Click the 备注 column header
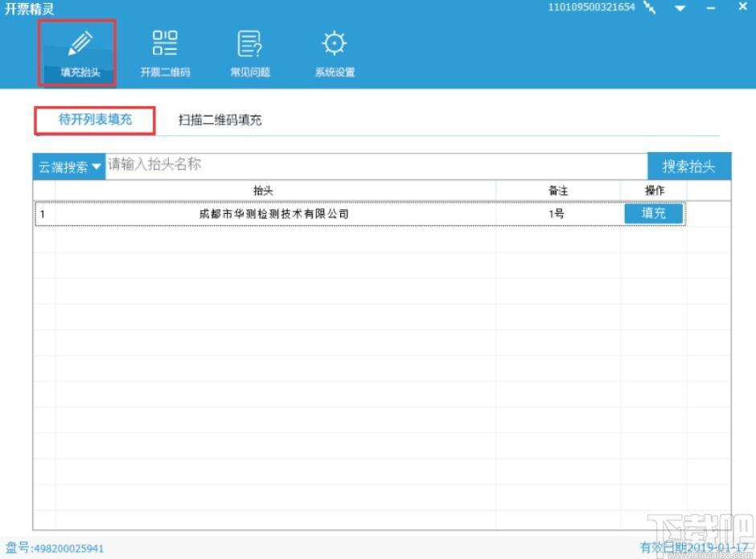Image resolution: width=756 pixels, height=559 pixels. point(558,191)
